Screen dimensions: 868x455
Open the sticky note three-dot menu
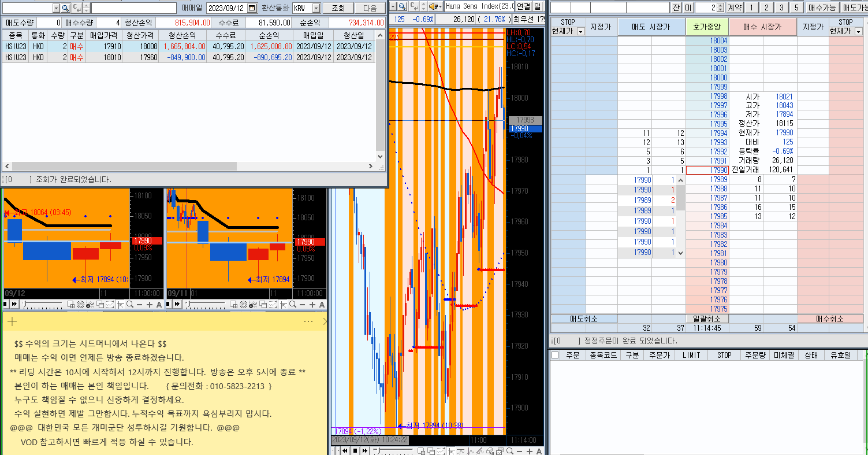click(x=308, y=321)
